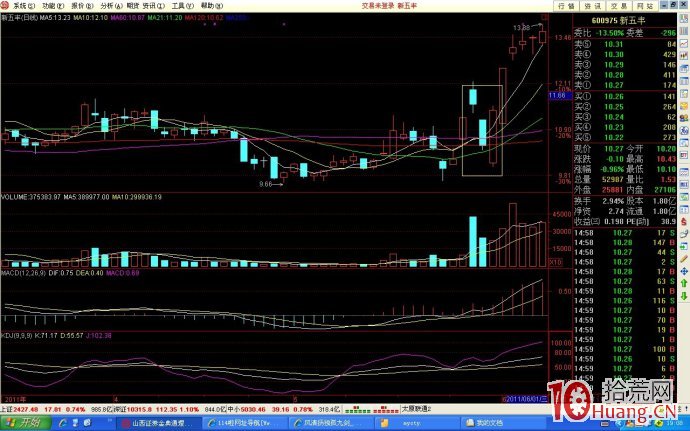Click the 买⑤ 10.22 order row
Image resolution: width=690 pixels, height=431 pixels.
click(x=625, y=137)
